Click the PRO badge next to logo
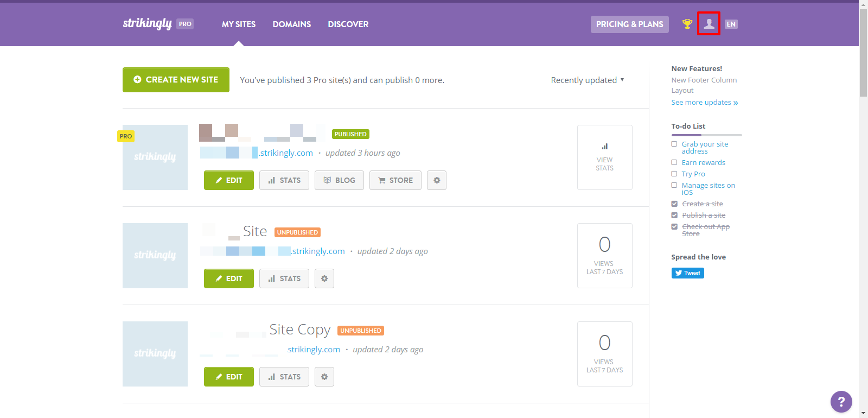 coord(185,24)
